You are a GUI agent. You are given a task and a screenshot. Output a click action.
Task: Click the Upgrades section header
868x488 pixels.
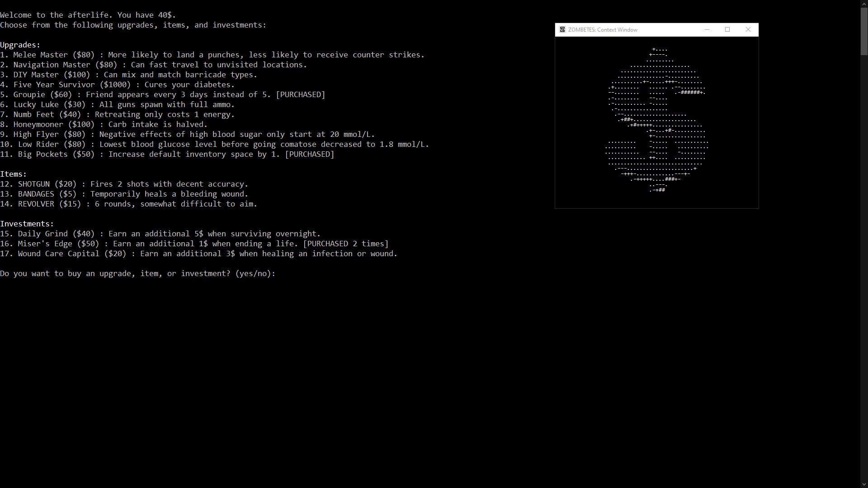19,45
